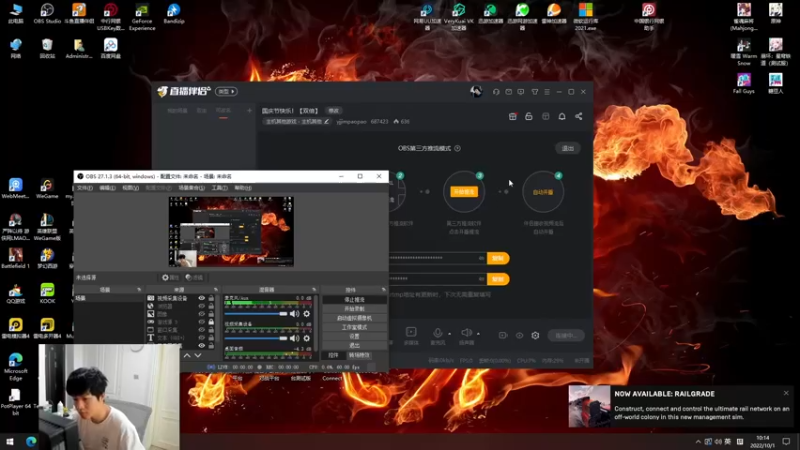800x450 pixels.
Task: Click the share icon in 直播伴侣
Action: pos(579,116)
